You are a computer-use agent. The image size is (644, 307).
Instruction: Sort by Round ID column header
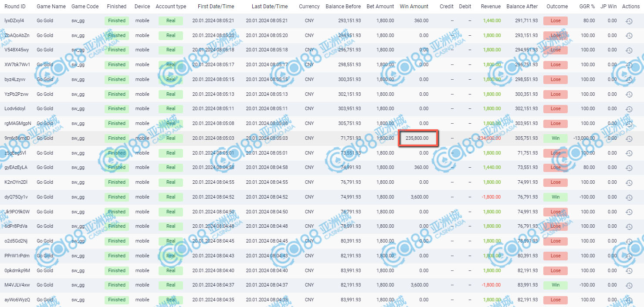point(15,7)
